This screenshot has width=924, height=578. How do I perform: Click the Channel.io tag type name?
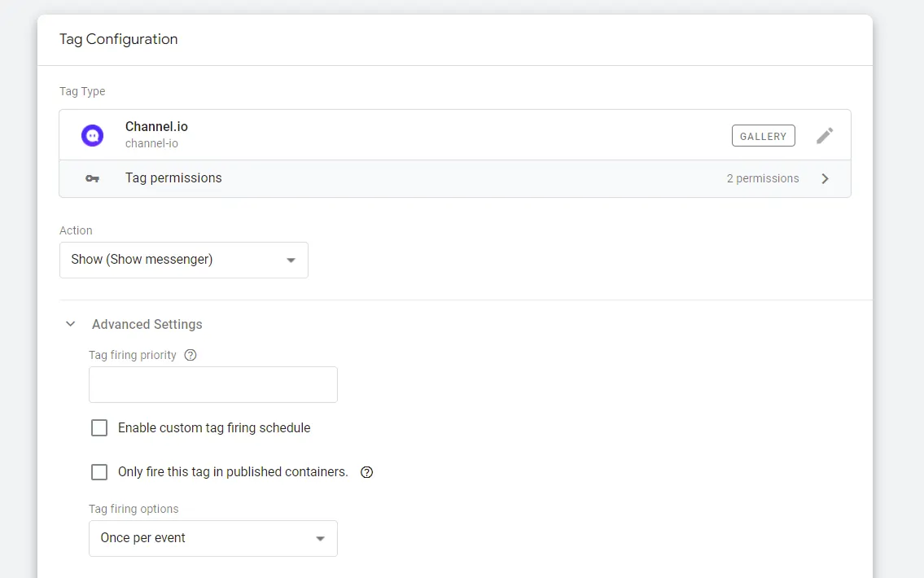point(156,127)
